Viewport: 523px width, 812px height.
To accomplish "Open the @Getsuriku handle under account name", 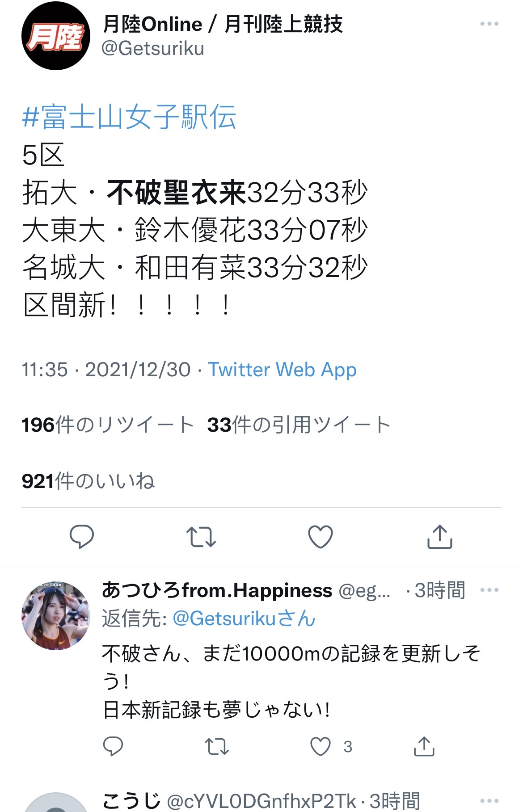I will click(152, 48).
